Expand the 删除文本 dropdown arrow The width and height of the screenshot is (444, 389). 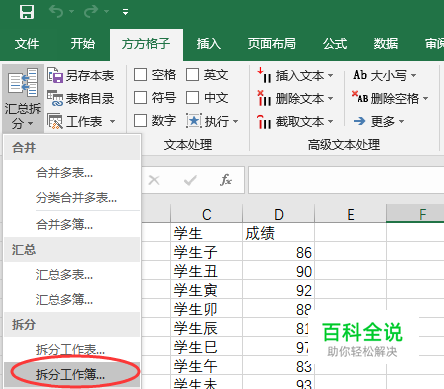click(x=330, y=99)
